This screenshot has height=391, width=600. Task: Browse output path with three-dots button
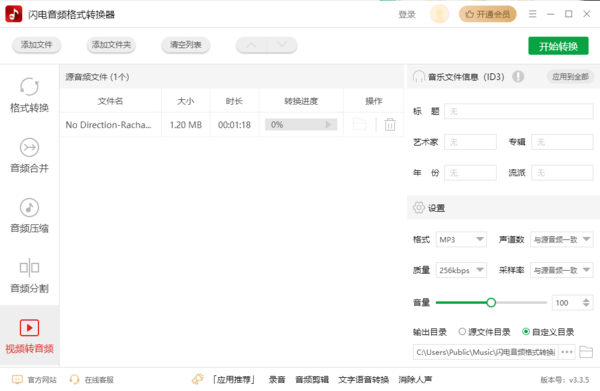[x=567, y=352]
